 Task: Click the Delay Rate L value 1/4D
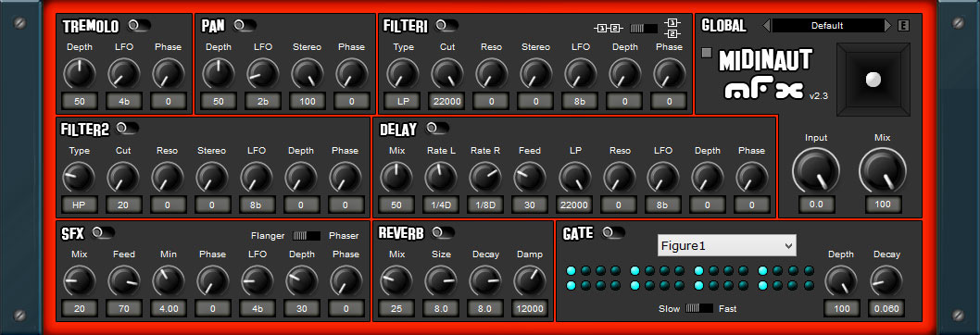[441, 205]
